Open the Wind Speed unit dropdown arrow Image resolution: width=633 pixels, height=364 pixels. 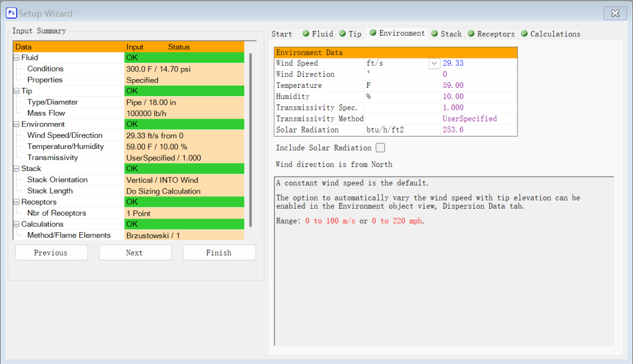tap(434, 63)
